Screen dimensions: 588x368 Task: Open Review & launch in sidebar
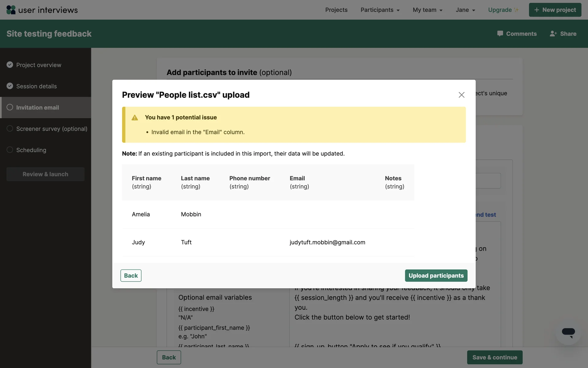45,174
